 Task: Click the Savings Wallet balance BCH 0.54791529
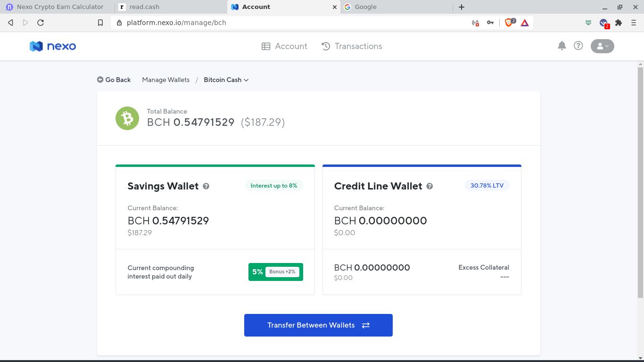click(x=168, y=221)
